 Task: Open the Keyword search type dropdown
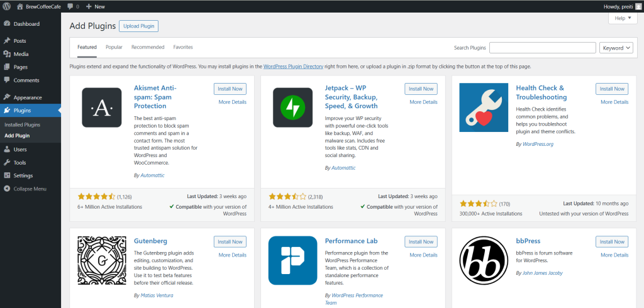click(616, 48)
